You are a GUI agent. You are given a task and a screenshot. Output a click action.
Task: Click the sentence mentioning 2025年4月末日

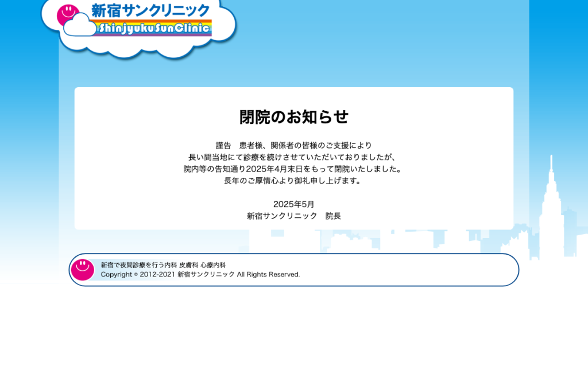pos(293,169)
